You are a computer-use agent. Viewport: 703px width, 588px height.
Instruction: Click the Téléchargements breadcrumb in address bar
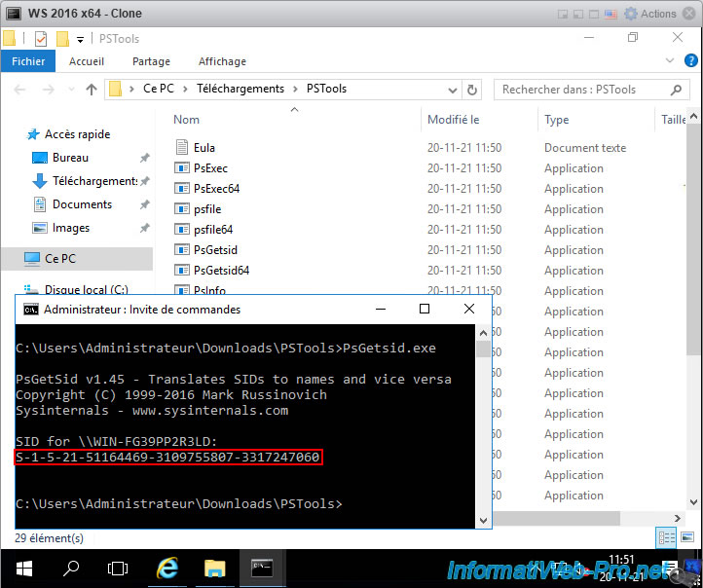(240, 89)
